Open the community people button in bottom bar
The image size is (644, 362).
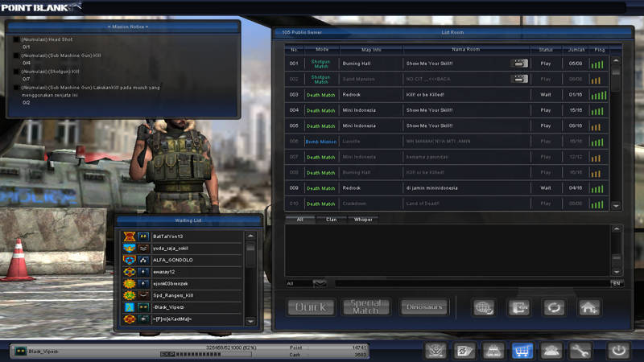(x=551, y=351)
